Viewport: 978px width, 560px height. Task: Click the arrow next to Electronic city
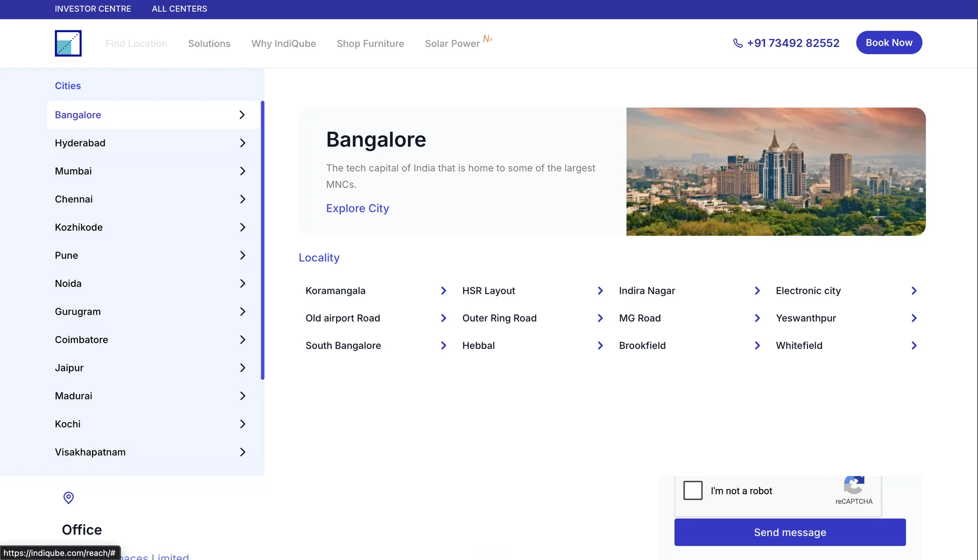[x=914, y=291]
